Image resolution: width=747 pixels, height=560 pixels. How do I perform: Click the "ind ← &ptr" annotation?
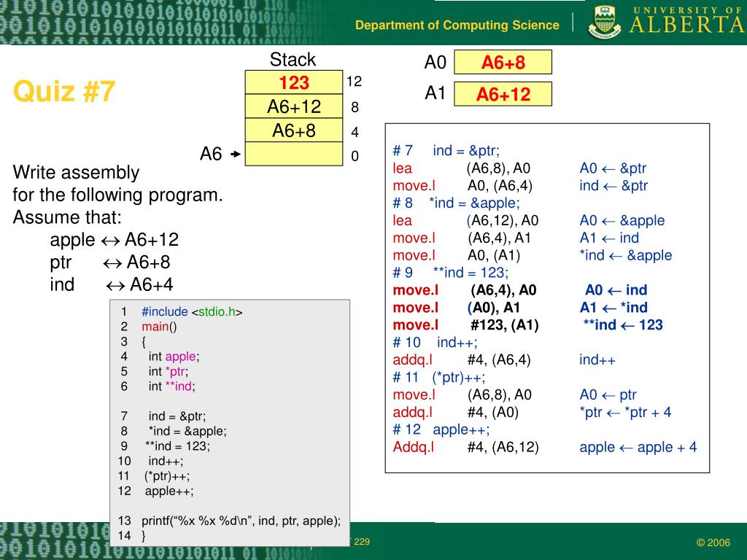click(x=614, y=185)
